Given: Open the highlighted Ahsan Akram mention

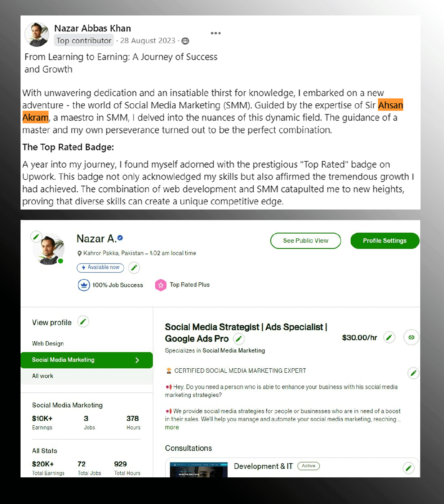Looking at the screenshot, I should 390,105.
